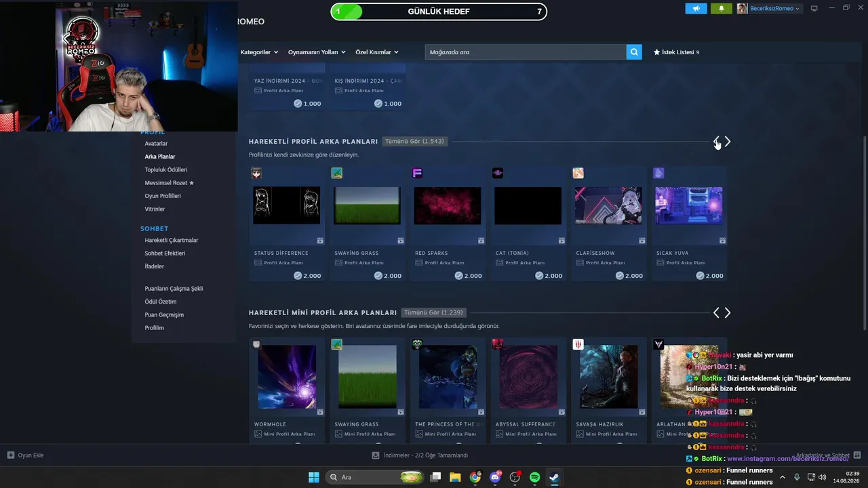This screenshot has height=488, width=868.
Task: Click the purple F icon above Red Sparks
Action: pos(417,174)
